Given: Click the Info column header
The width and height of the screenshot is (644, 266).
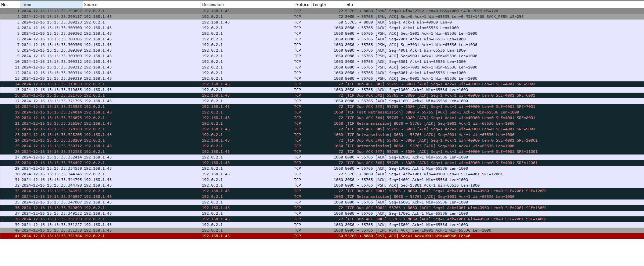Looking at the screenshot, I should pyautogui.click(x=494, y=4).
